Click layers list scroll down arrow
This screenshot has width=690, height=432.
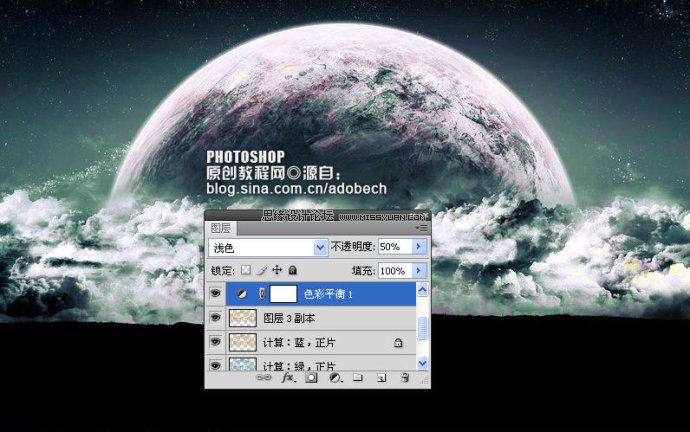click(422, 363)
